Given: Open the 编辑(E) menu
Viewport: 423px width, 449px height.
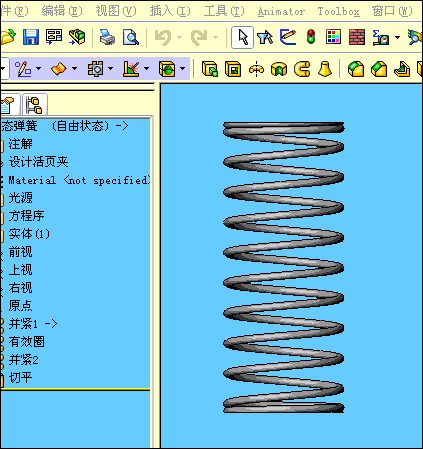Looking at the screenshot, I should tap(62, 11).
